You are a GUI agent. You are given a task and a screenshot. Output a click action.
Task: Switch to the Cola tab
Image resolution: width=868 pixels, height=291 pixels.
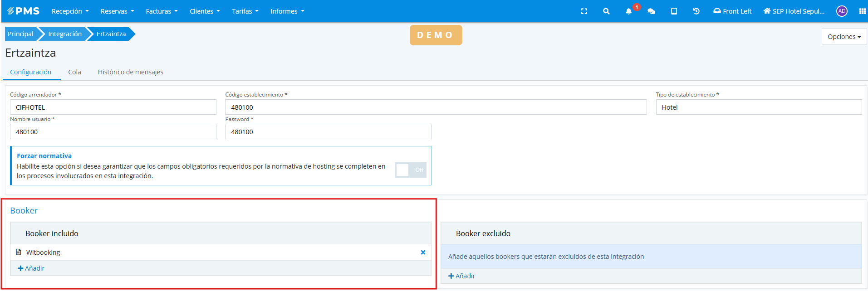[74, 72]
